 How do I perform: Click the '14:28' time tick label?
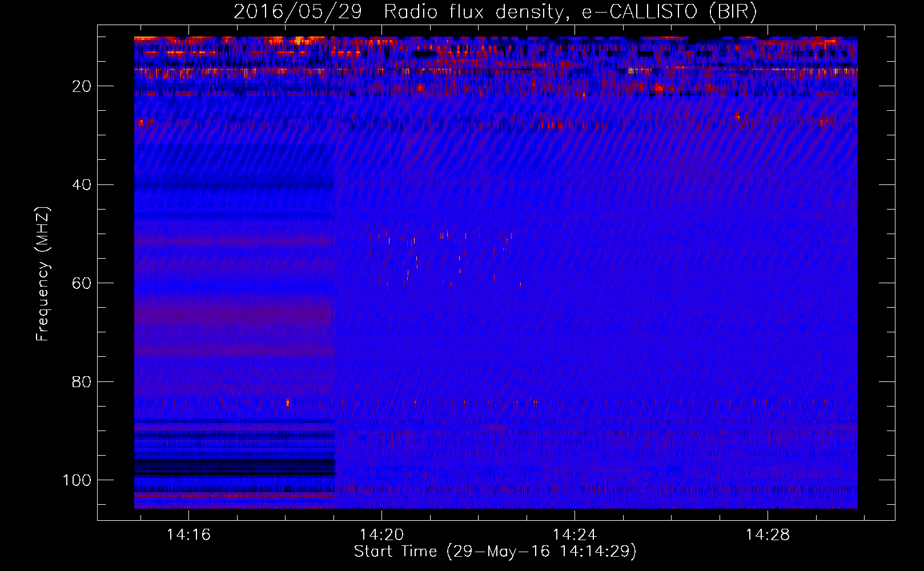(x=768, y=535)
